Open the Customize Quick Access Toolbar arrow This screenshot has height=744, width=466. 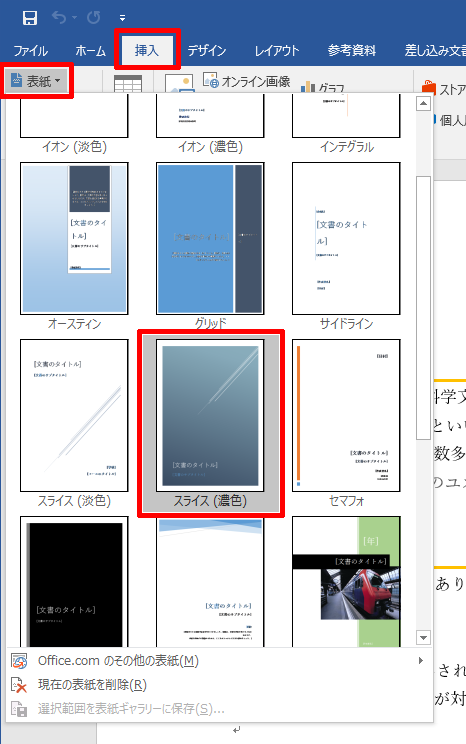[x=122, y=19]
